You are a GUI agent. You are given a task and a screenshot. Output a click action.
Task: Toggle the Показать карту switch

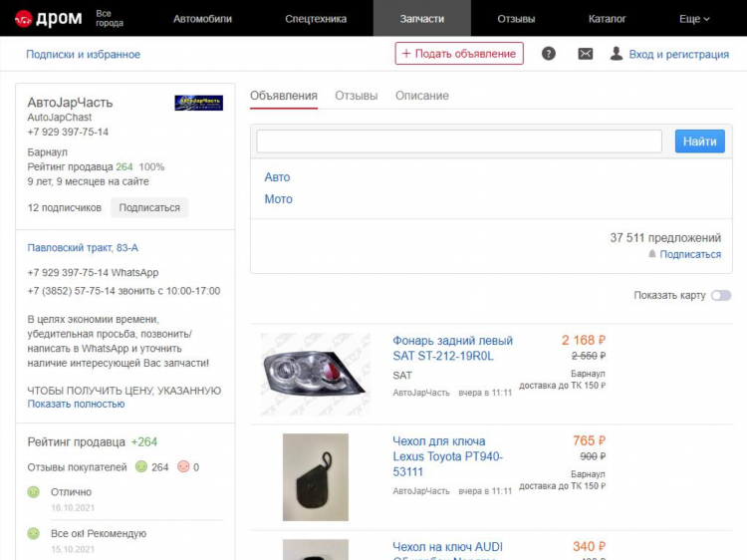(x=721, y=296)
